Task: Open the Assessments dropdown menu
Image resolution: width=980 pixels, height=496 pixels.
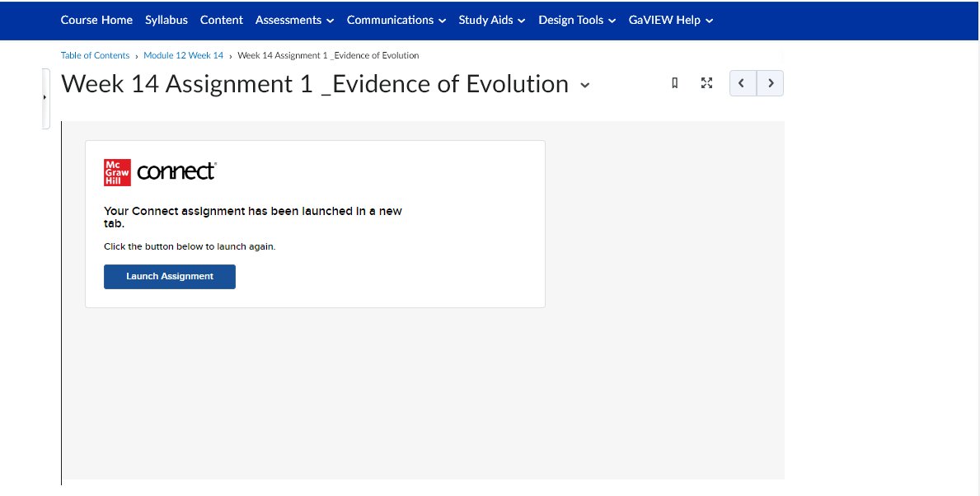Action: coord(294,20)
